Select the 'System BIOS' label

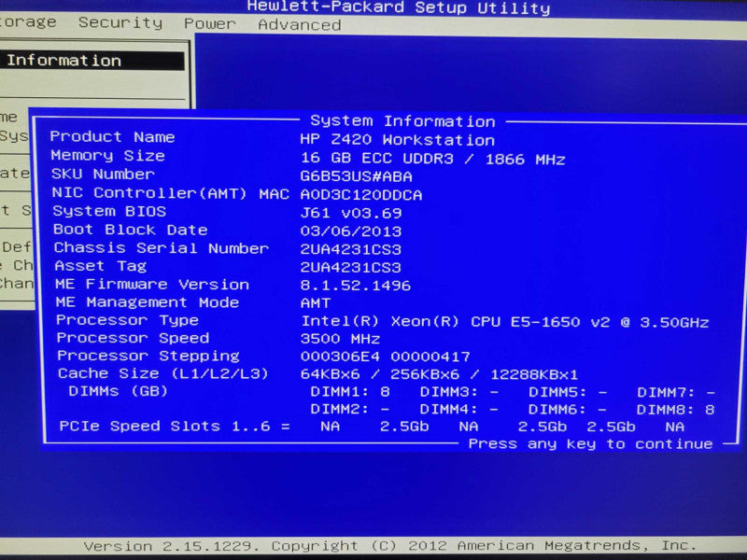pyautogui.click(x=109, y=211)
